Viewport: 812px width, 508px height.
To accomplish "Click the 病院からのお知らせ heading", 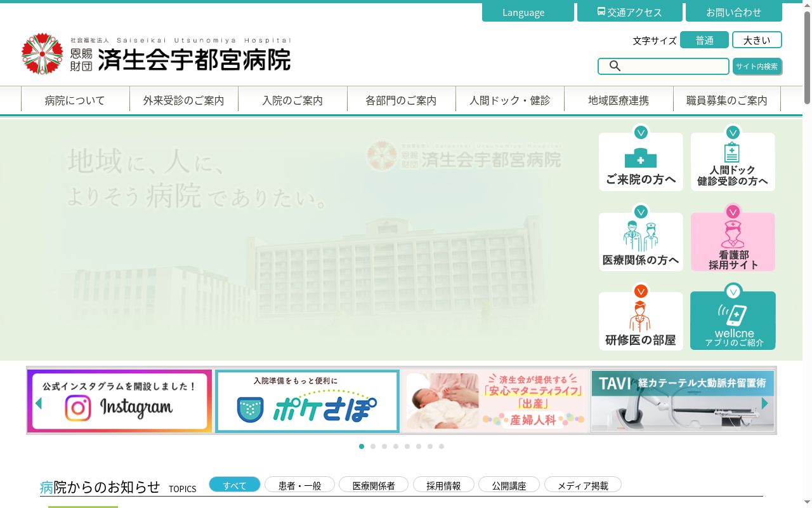I will [100, 487].
